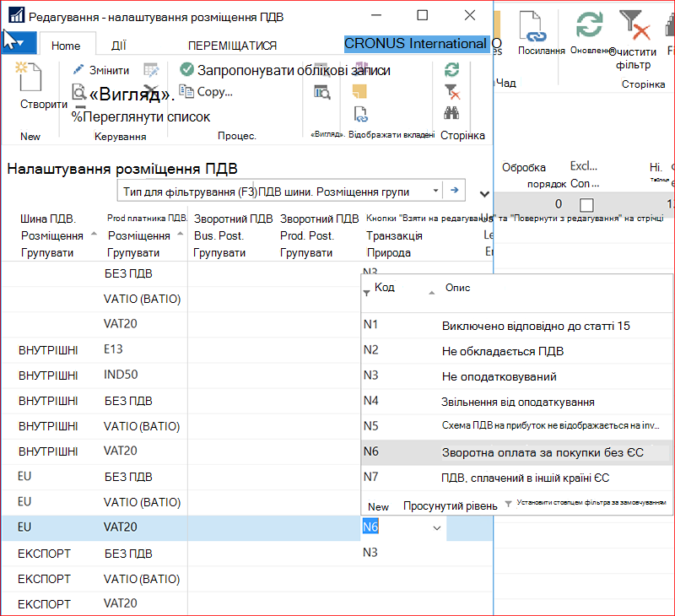Click the Очистити фільтр funnel icon

(x=634, y=26)
